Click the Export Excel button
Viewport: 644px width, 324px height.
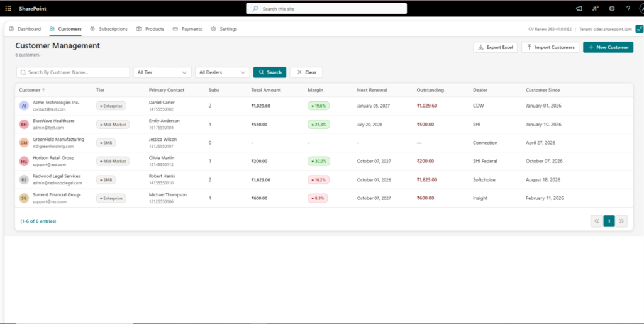pos(496,47)
